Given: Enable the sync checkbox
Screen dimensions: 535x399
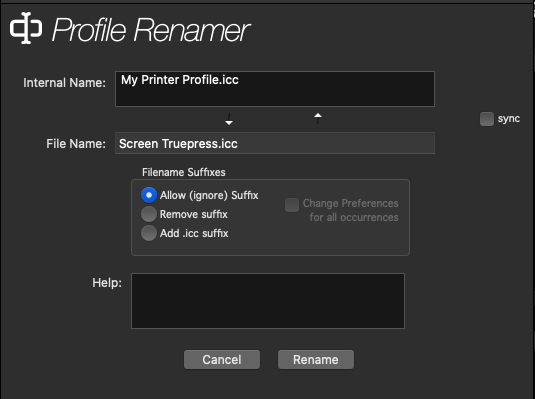Looking at the screenshot, I should [487, 119].
